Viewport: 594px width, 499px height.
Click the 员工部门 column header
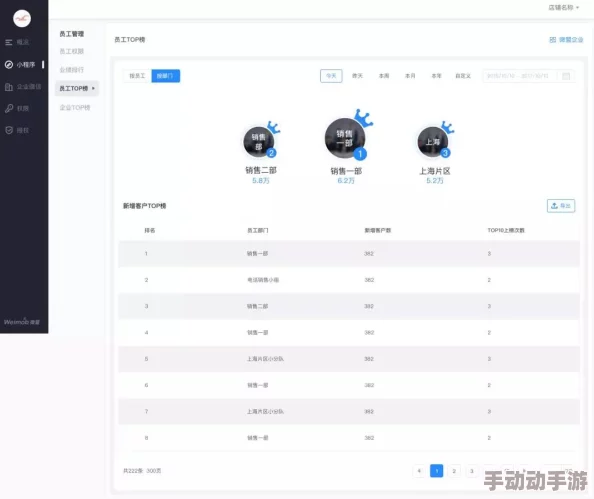click(x=258, y=230)
